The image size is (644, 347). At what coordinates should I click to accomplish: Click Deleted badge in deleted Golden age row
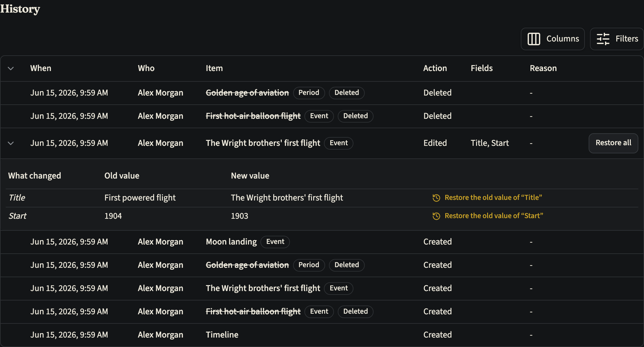point(347,93)
